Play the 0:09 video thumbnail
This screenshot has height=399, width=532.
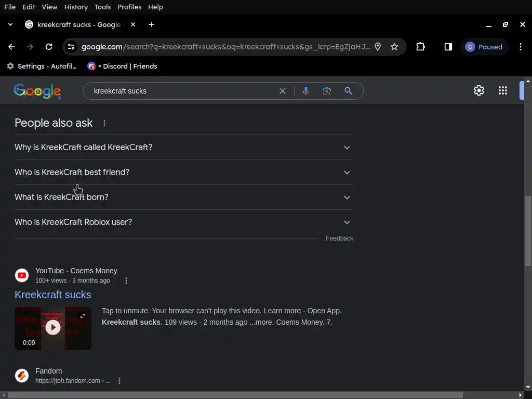[53, 328]
